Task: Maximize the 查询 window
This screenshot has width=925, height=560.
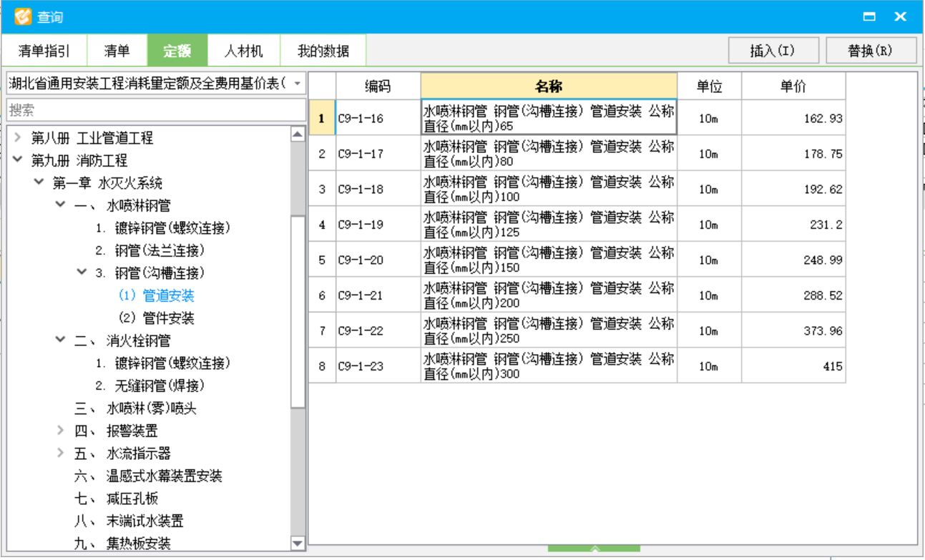Action: pyautogui.click(x=869, y=16)
